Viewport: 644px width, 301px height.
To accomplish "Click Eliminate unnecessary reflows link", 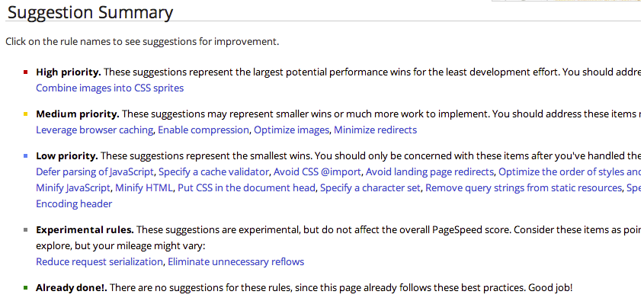I will (x=235, y=262).
